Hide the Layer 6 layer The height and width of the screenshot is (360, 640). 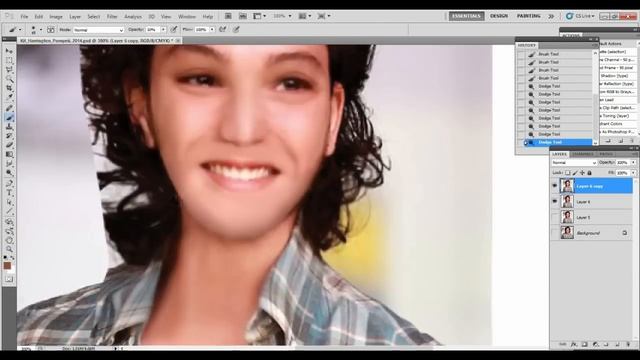pyautogui.click(x=555, y=202)
